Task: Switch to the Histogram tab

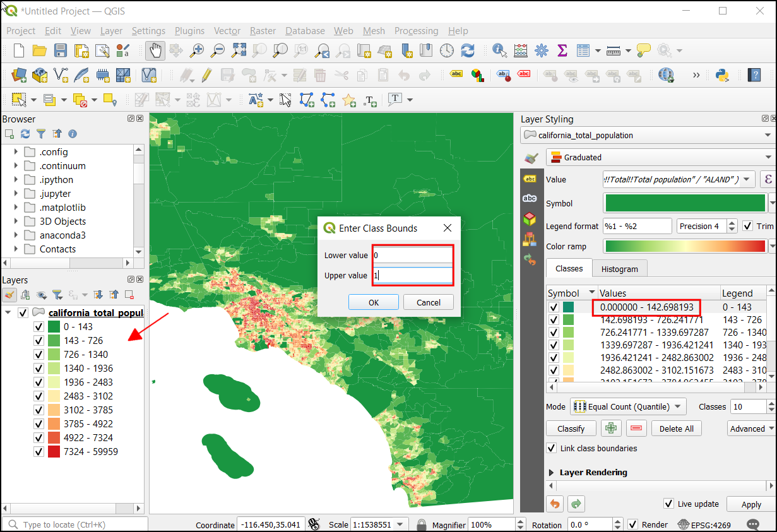Action: coord(619,269)
